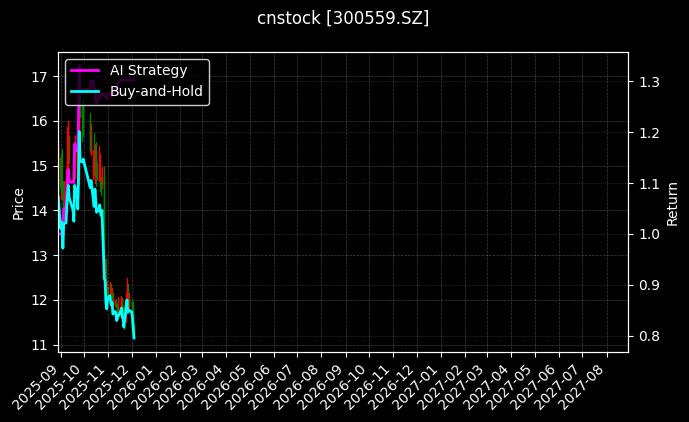Click the 17 price tick label
This screenshot has width=689, height=422.
(x=40, y=77)
